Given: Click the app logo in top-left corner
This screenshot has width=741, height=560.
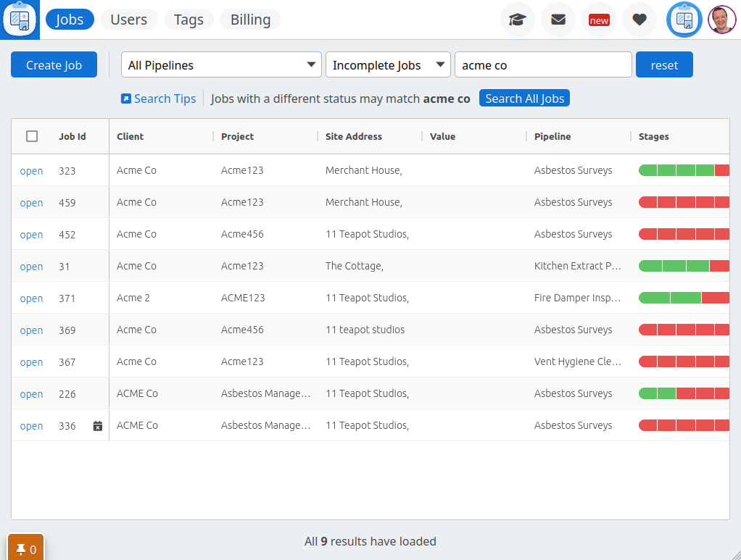Looking at the screenshot, I should point(20,20).
